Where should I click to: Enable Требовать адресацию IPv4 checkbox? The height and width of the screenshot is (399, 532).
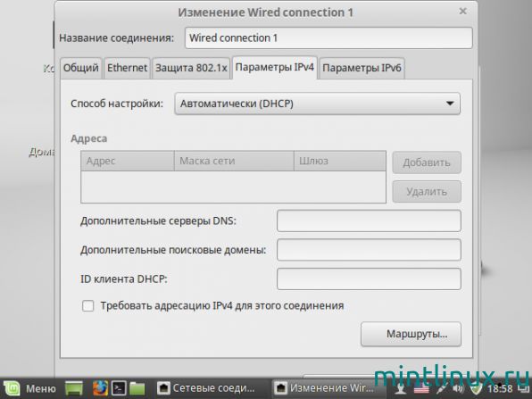point(87,305)
